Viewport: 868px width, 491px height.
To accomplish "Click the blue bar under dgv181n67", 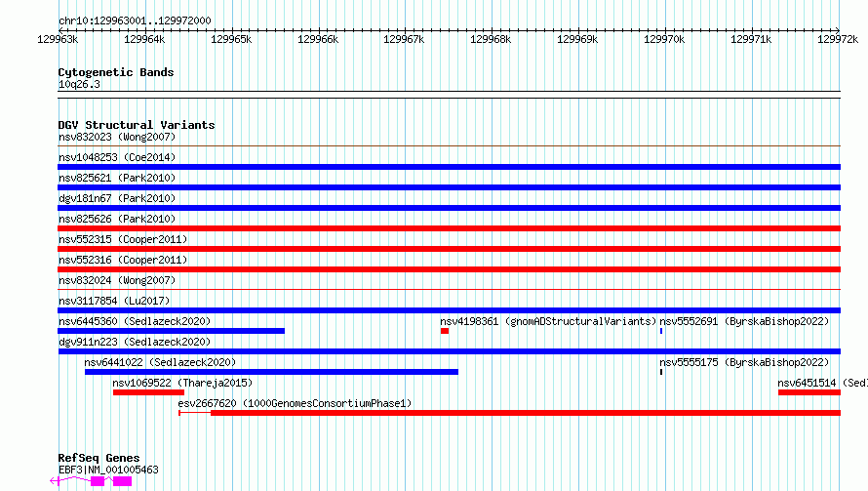I will pos(449,208).
